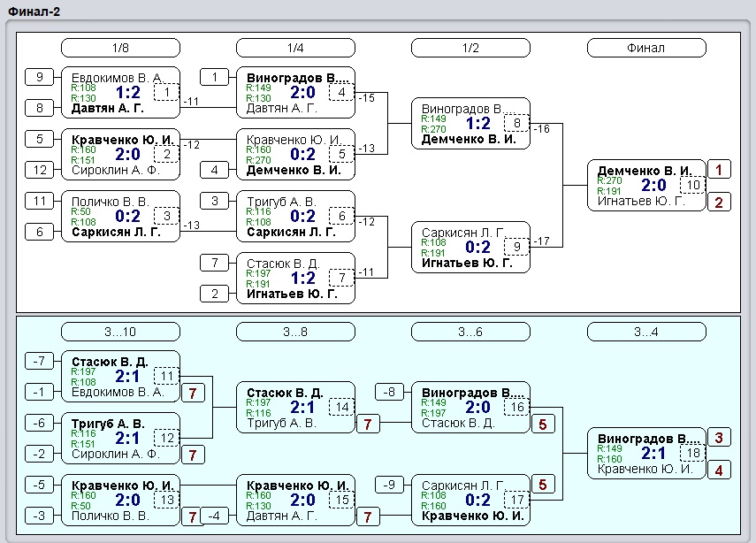Click the Финал round header
The height and width of the screenshot is (543, 756).
646,48
